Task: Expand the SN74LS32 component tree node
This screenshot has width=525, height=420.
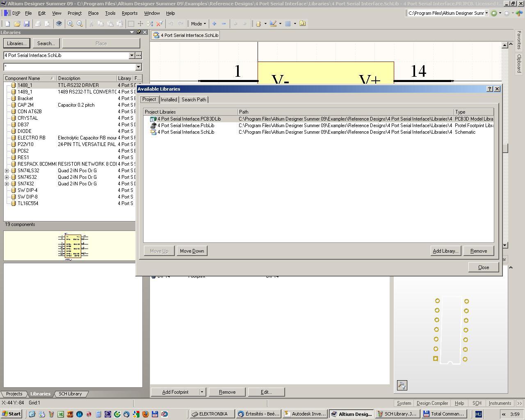Action: (x=7, y=171)
